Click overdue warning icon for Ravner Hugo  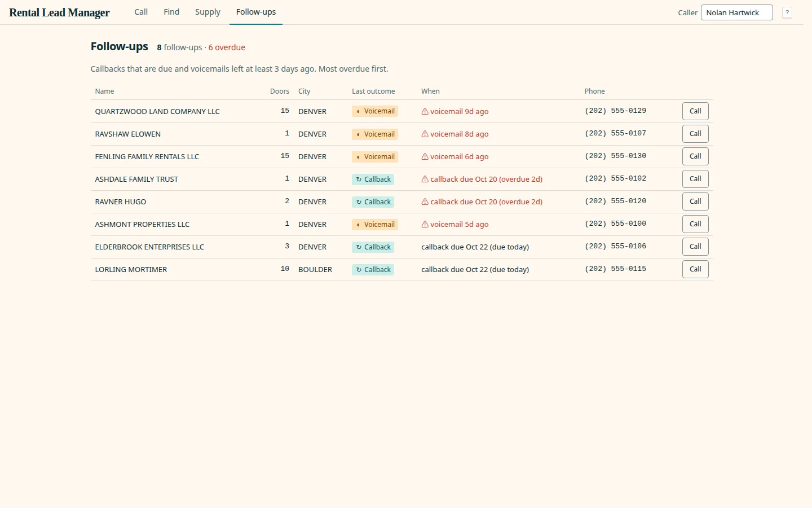[x=425, y=202]
